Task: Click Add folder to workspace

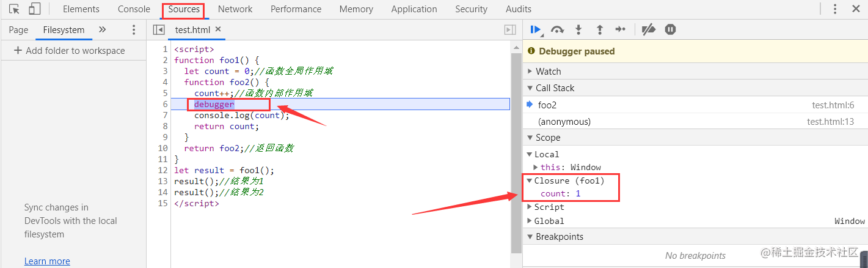Action: [69, 51]
